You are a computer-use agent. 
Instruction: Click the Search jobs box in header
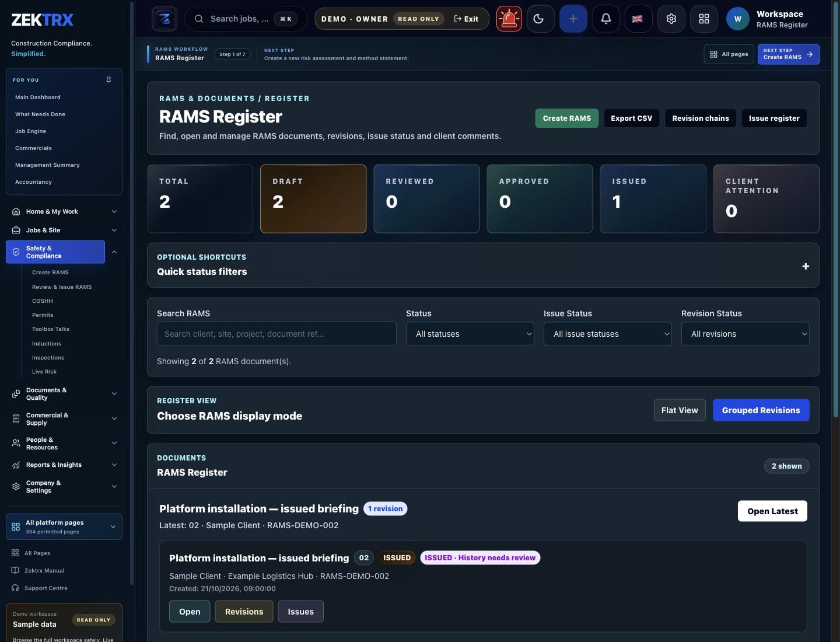246,19
